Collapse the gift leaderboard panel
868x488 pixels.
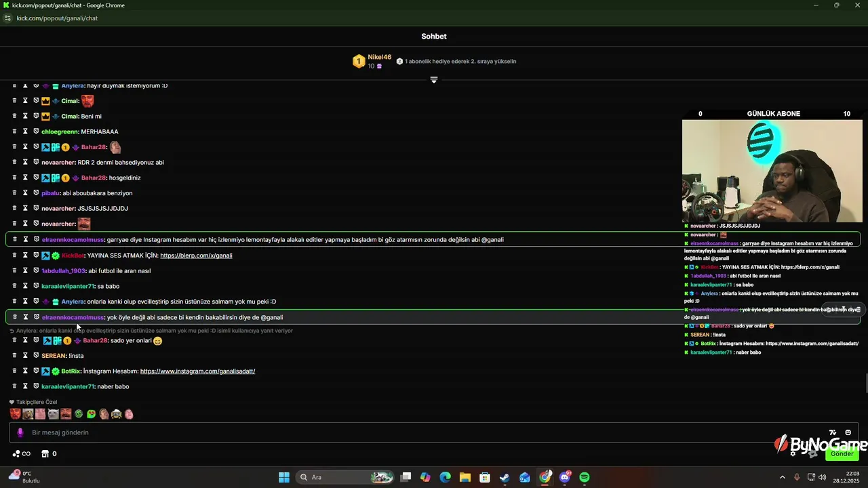434,79
